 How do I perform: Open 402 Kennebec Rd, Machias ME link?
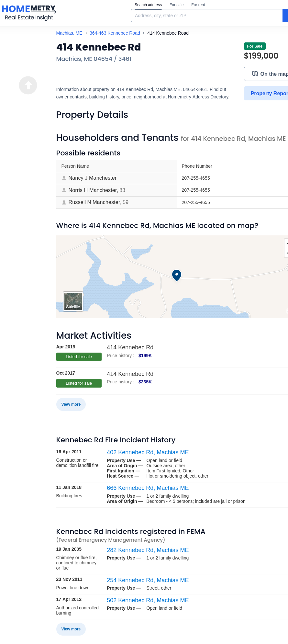click(x=148, y=452)
